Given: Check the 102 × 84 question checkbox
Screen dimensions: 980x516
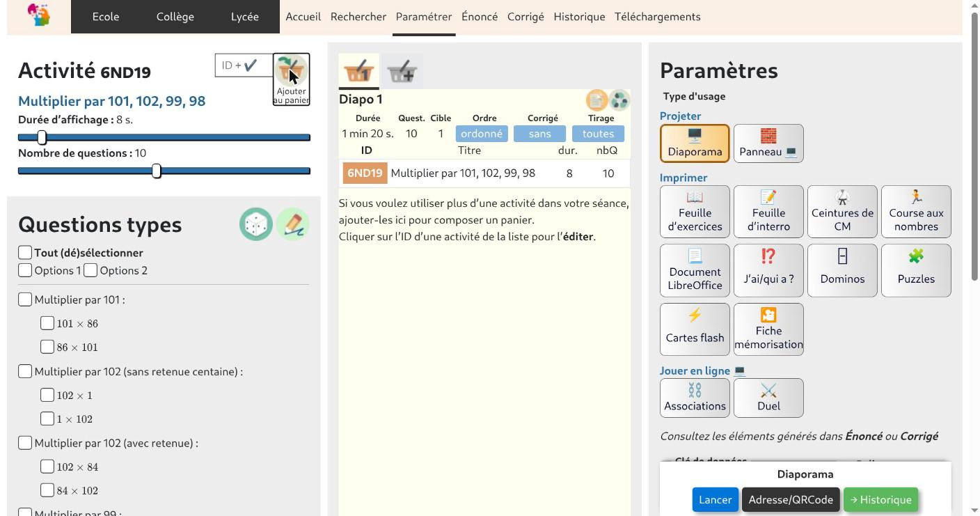Looking at the screenshot, I should click(47, 467).
